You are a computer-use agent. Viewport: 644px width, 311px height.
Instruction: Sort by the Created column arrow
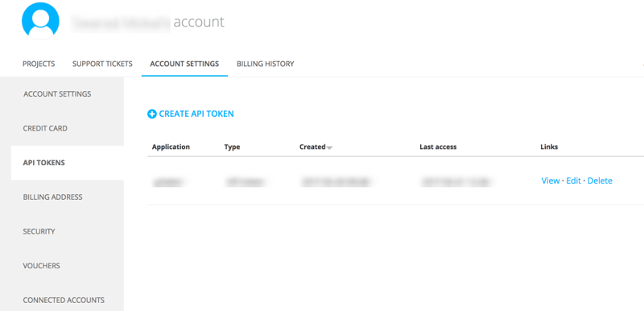click(x=329, y=147)
